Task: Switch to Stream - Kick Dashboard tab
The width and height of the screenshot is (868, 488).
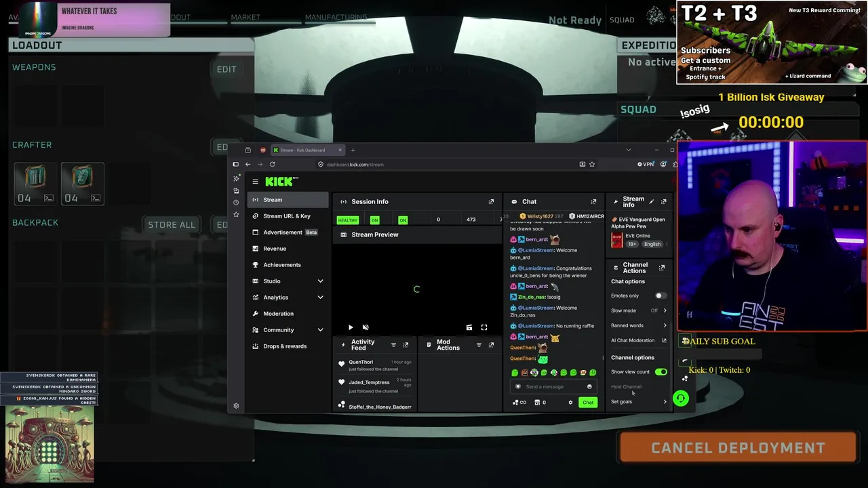Action: coord(309,150)
